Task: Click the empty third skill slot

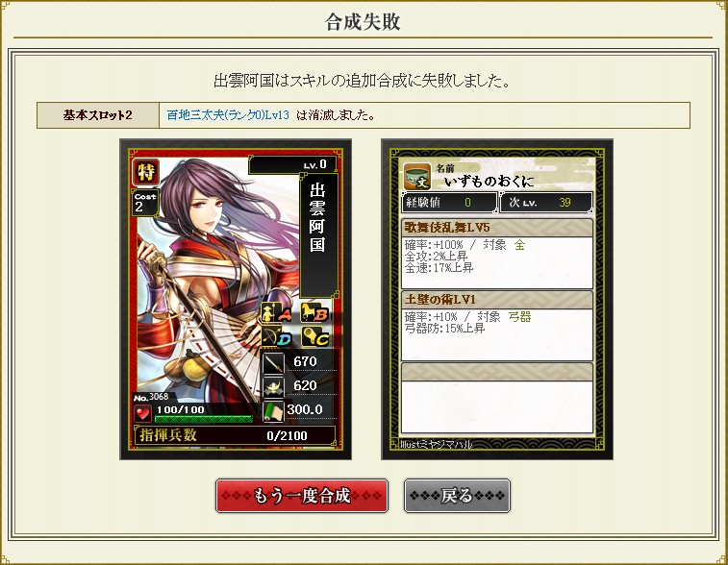Action: point(497,399)
